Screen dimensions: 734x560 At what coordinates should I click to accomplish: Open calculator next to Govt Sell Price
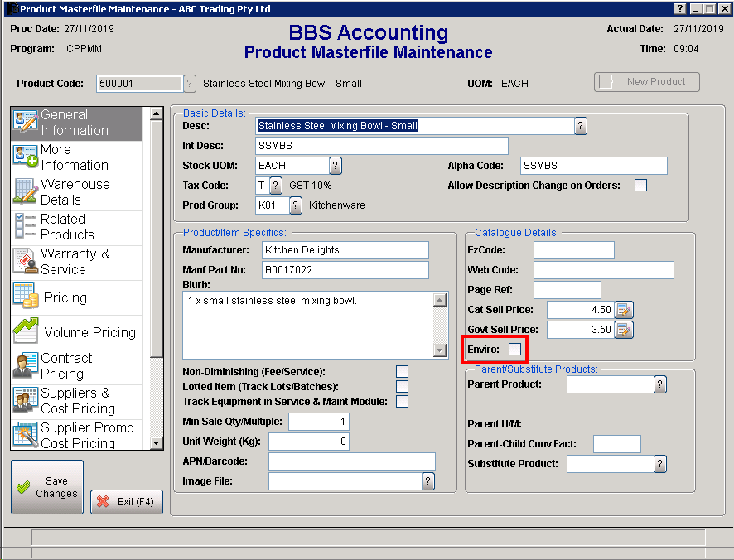point(624,330)
